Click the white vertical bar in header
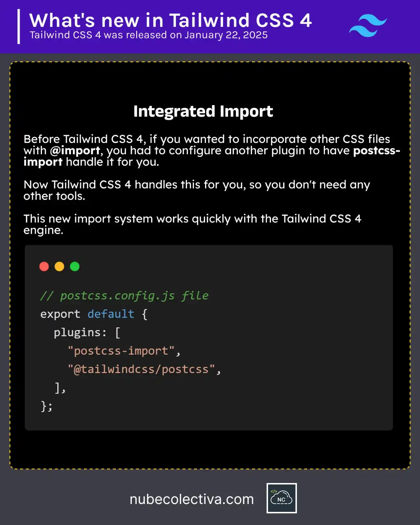 pyautogui.click(x=19, y=27)
